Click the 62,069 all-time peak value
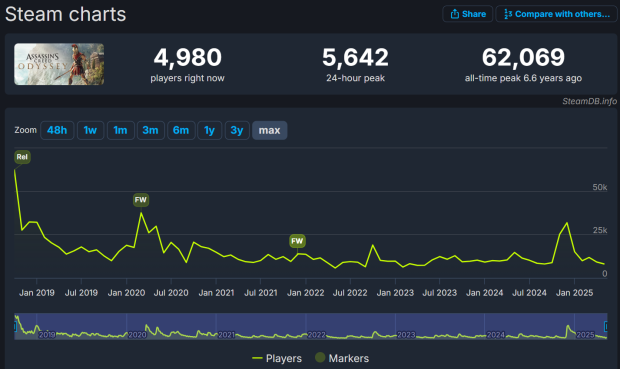 523,57
